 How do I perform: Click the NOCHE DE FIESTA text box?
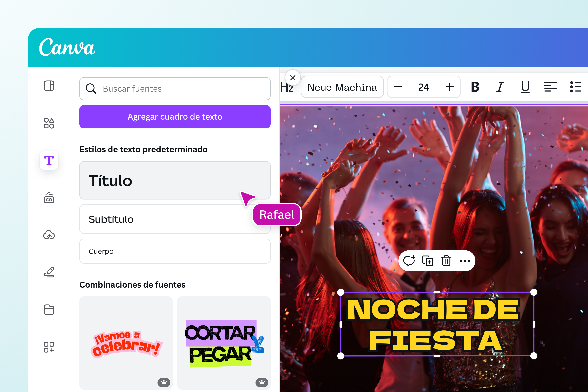[437, 324]
